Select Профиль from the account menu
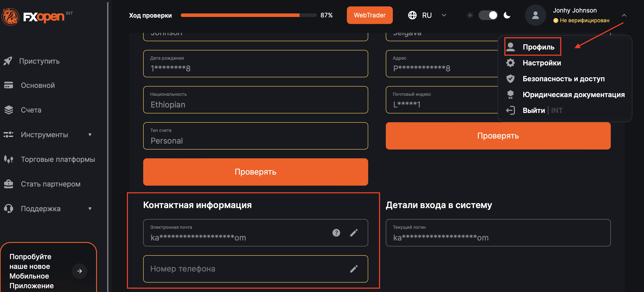This screenshot has width=644, height=292. coord(538,47)
